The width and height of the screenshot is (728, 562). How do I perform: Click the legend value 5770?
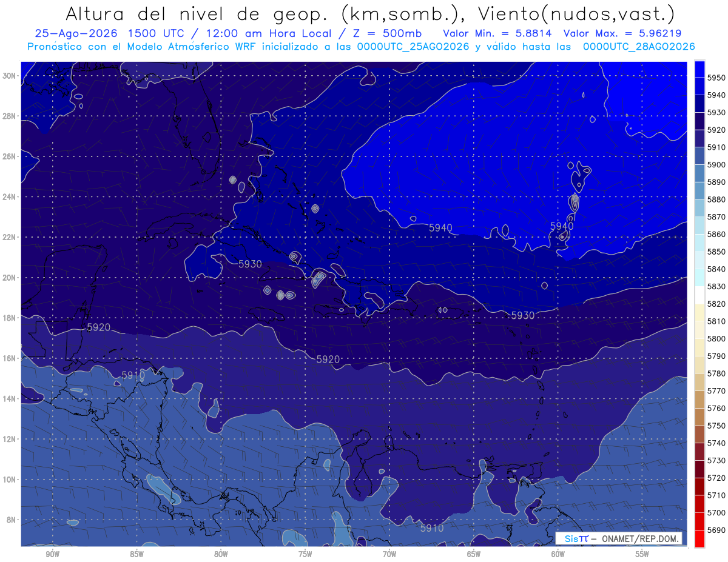pos(716,390)
